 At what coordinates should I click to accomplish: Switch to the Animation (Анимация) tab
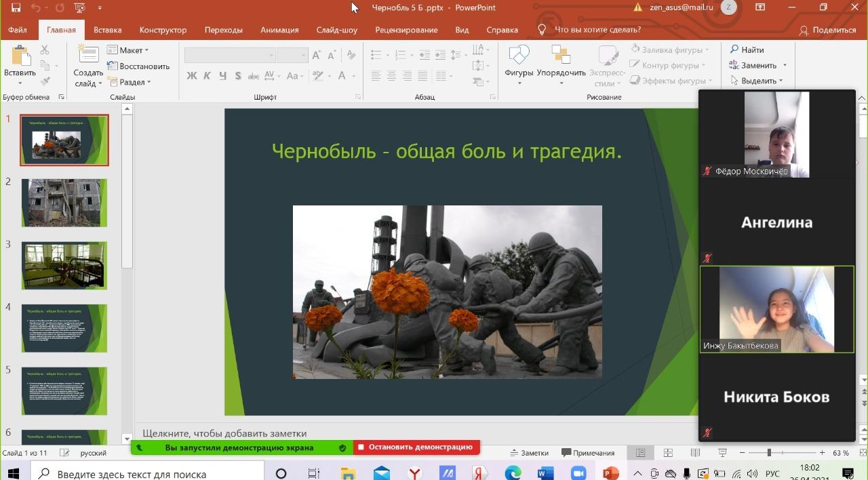pos(279,30)
